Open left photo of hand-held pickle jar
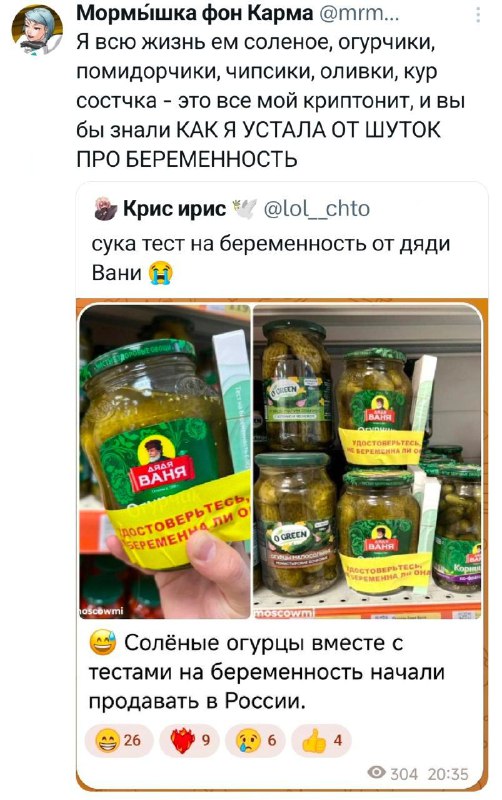 [165, 461]
